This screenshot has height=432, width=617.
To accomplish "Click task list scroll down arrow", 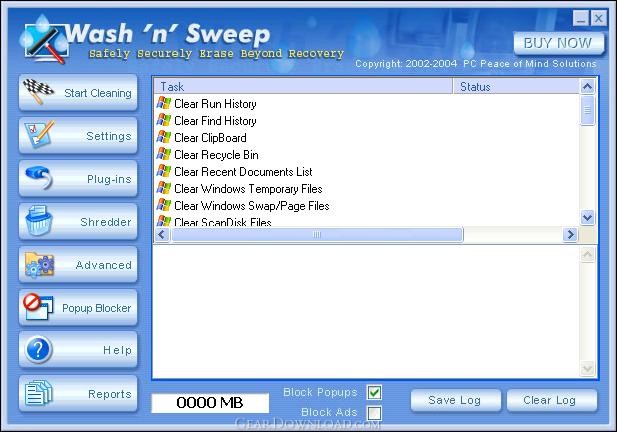I will point(587,217).
